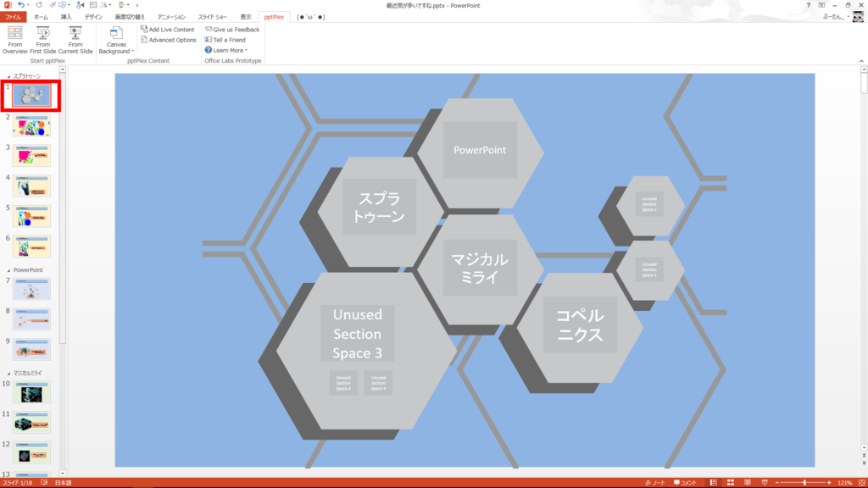Viewport: 868px width, 488px height.
Task: Switch to the アニメーション tab
Action: 171,17
